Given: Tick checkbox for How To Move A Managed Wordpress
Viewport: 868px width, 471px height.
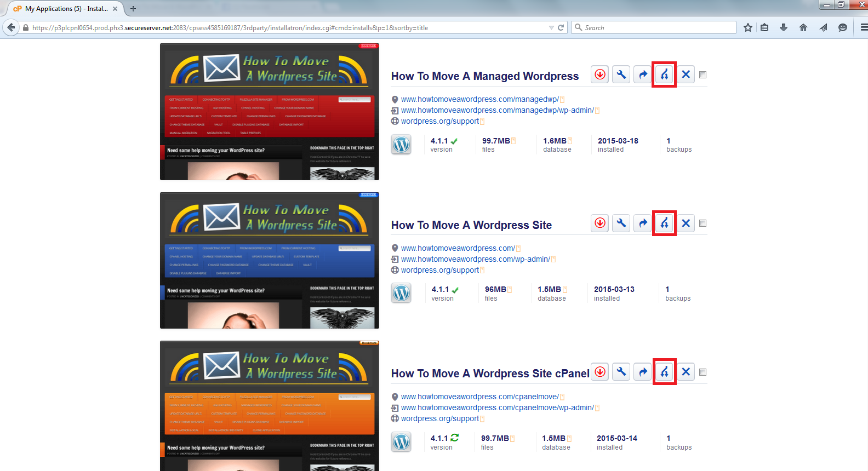Looking at the screenshot, I should tap(703, 74).
